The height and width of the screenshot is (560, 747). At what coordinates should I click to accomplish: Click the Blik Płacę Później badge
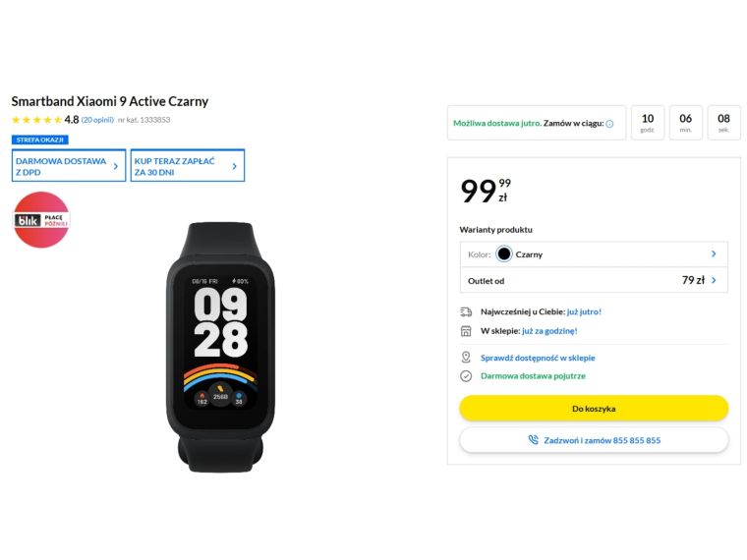[x=41, y=220]
